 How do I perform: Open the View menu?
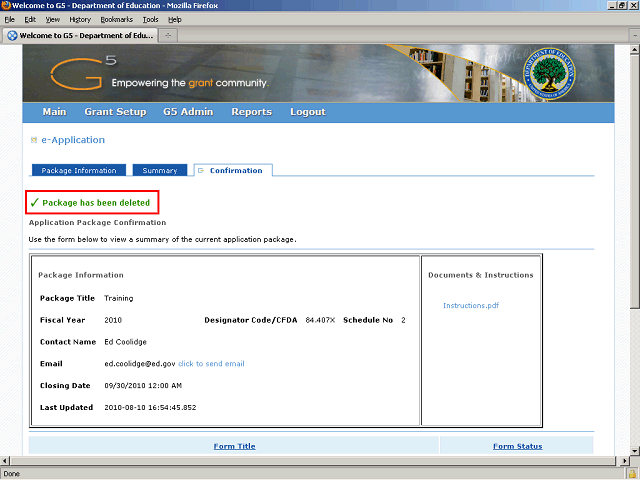(x=53, y=19)
